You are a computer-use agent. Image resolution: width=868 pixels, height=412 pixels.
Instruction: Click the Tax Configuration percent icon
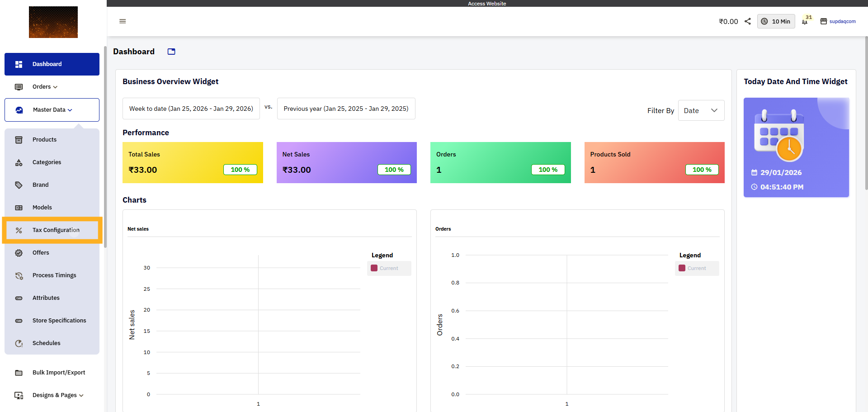tap(19, 230)
